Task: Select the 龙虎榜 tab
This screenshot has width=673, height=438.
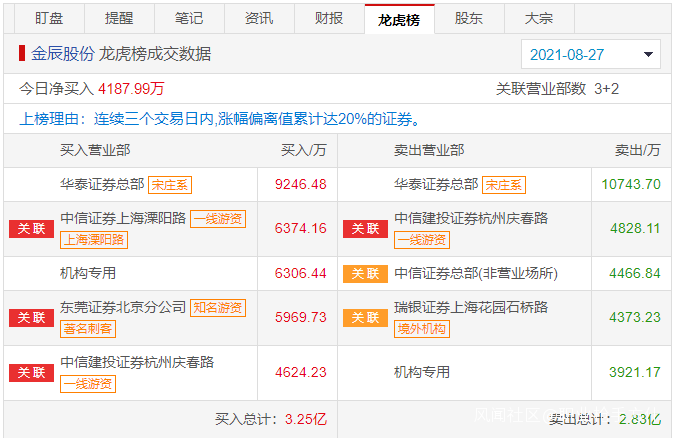Action: (x=400, y=19)
